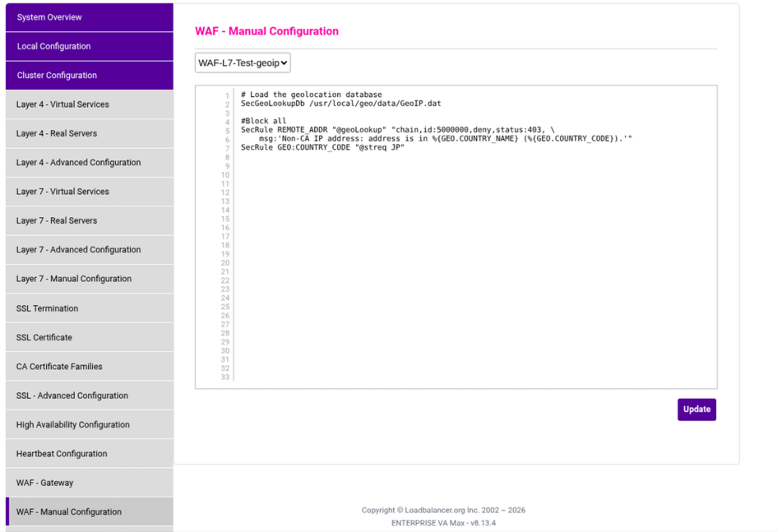Open Heartbeat Configuration page
777x532 pixels.
(x=89, y=454)
